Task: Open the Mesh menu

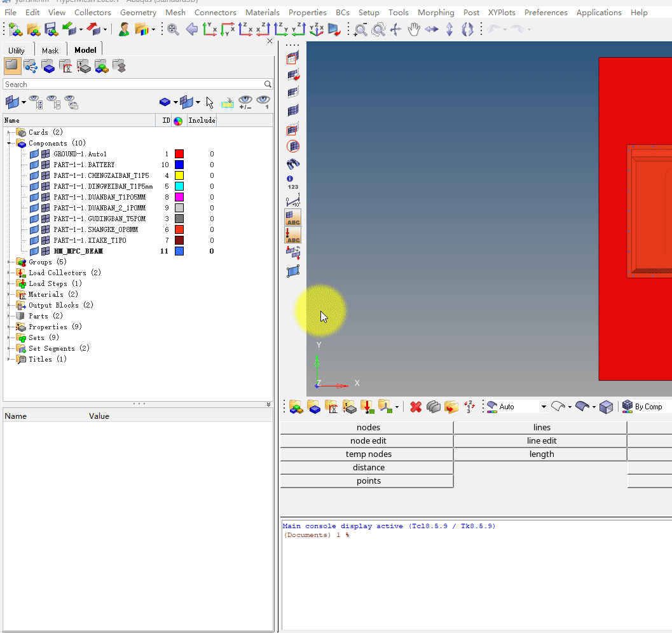Action: point(175,12)
